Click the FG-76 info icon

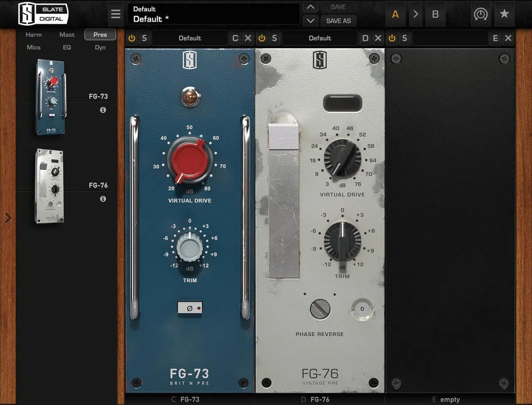(102, 199)
